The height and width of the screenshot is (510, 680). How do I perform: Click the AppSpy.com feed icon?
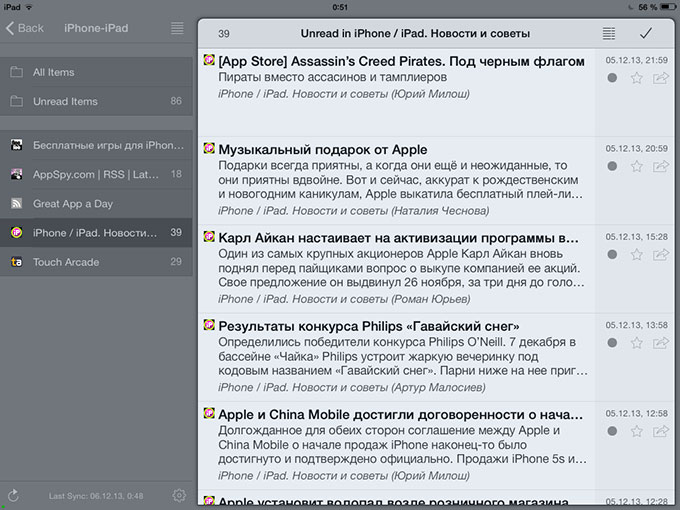click(x=16, y=174)
